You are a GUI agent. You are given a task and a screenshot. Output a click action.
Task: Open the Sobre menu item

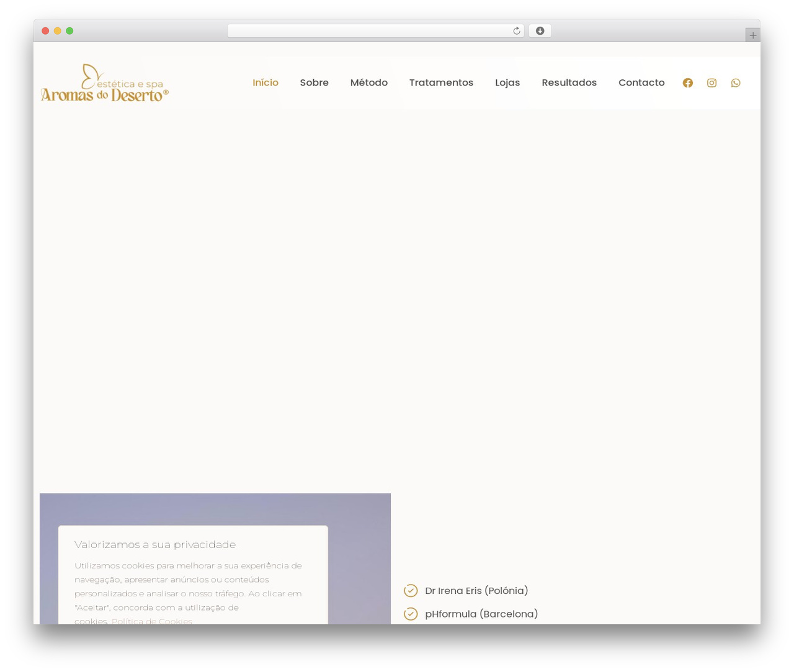314,82
